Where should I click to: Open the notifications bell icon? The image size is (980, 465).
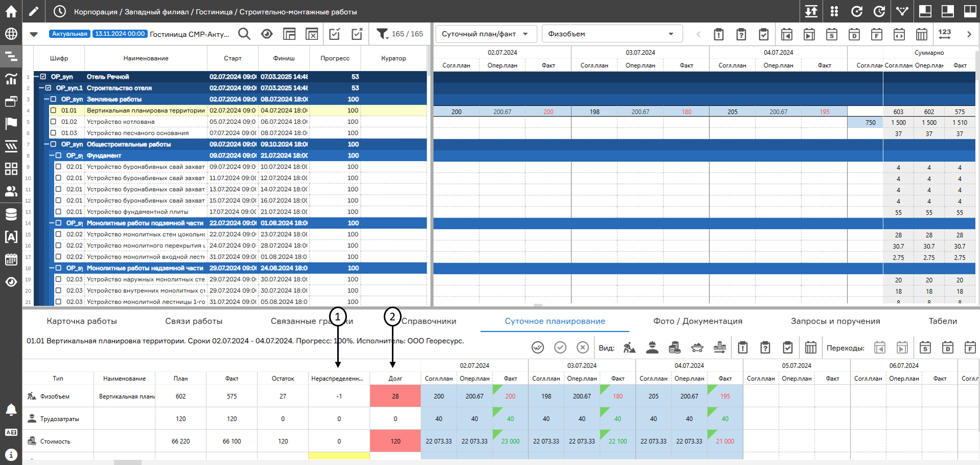[11, 410]
